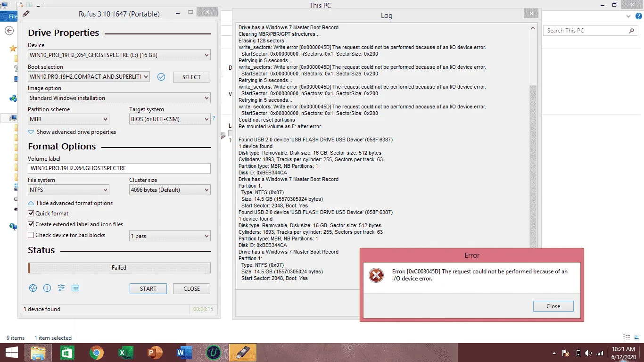Show hidden tray icons arrow

[x=554, y=353]
